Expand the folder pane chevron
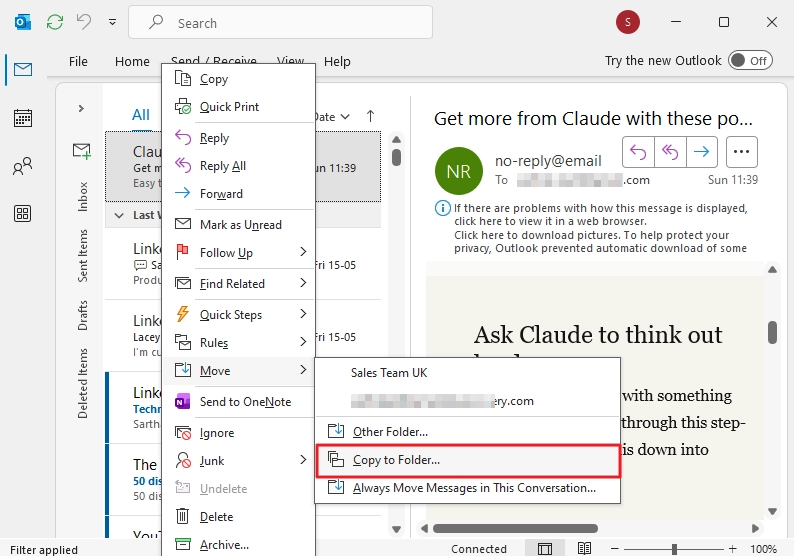Image resolution: width=794 pixels, height=556 pixels. (x=81, y=108)
